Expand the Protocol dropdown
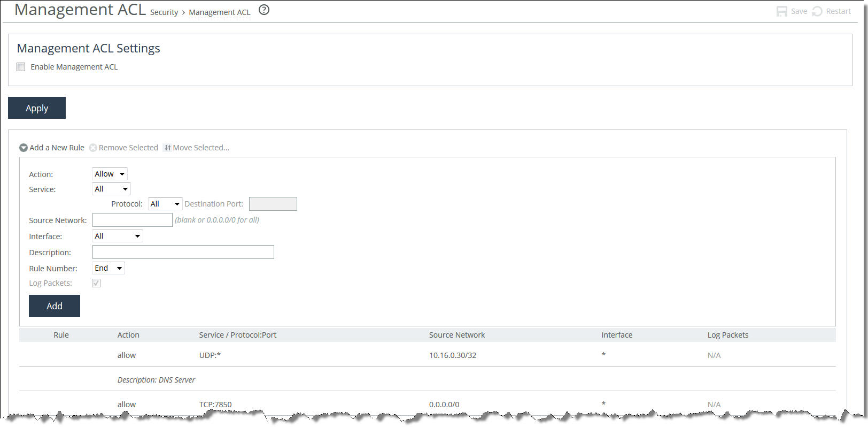This screenshot has width=868, height=427. [165, 204]
